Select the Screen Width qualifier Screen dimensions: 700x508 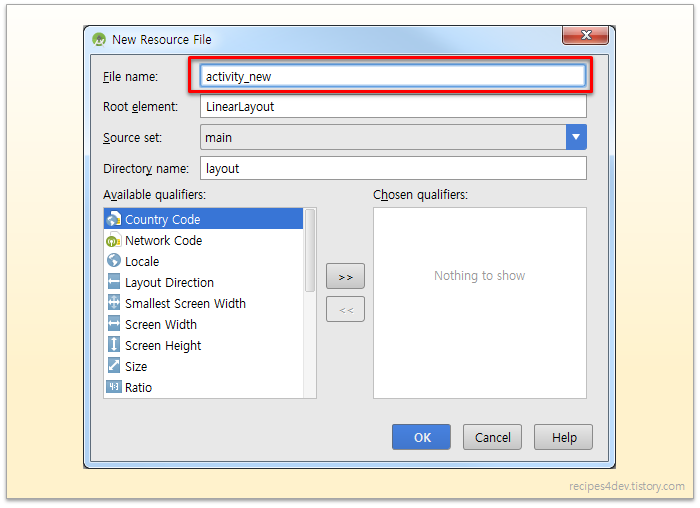(204, 324)
